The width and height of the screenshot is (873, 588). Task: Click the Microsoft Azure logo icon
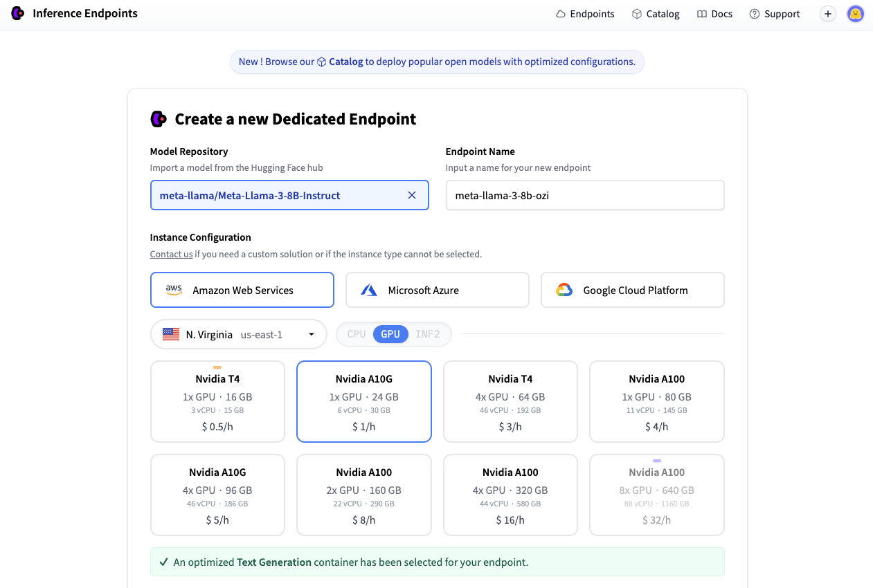(369, 290)
